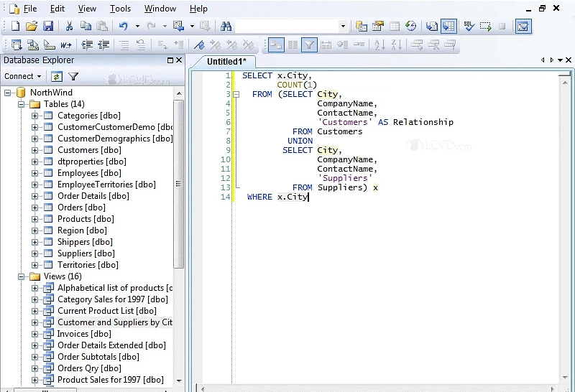Maximize the Database Explorer panel

[170, 60]
